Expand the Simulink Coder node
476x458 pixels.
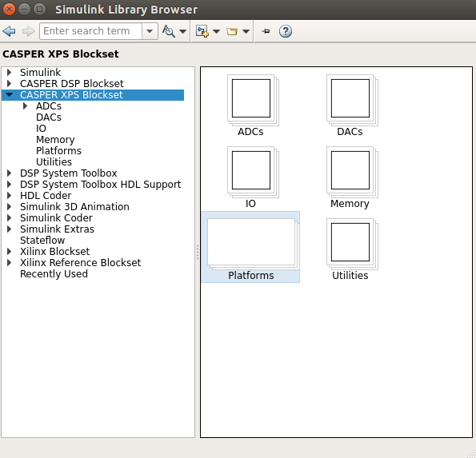pos(10,217)
